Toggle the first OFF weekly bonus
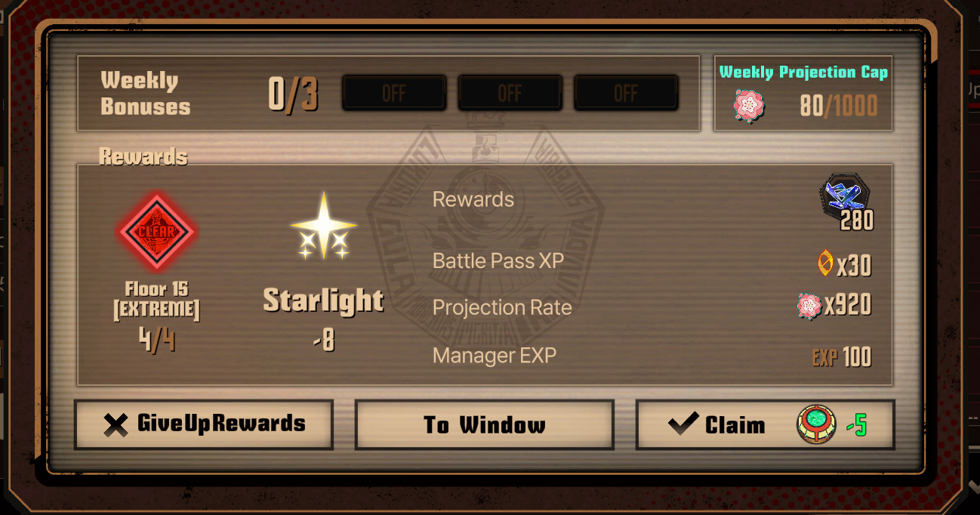Screen dimensions: 980x515 coord(393,94)
